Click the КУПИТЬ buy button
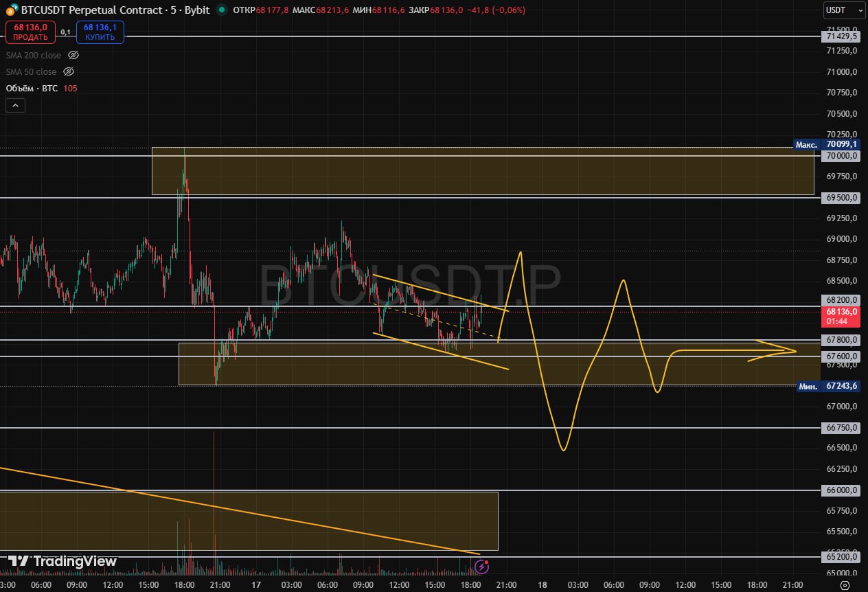The width and height of the screenshot is (868, 592). (x=100, y=32)
